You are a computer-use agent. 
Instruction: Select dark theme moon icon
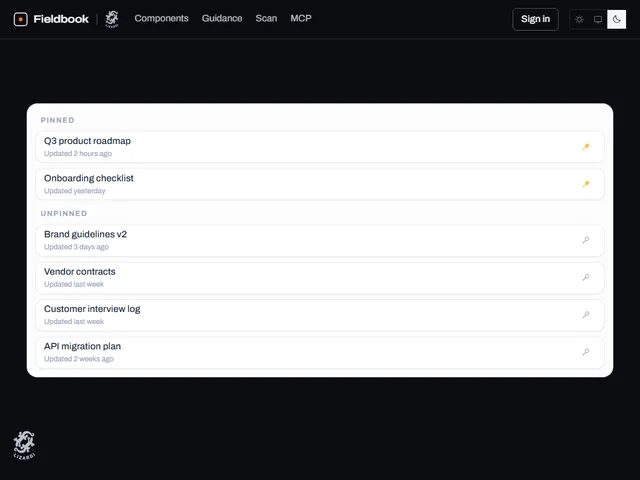point(616,19)
